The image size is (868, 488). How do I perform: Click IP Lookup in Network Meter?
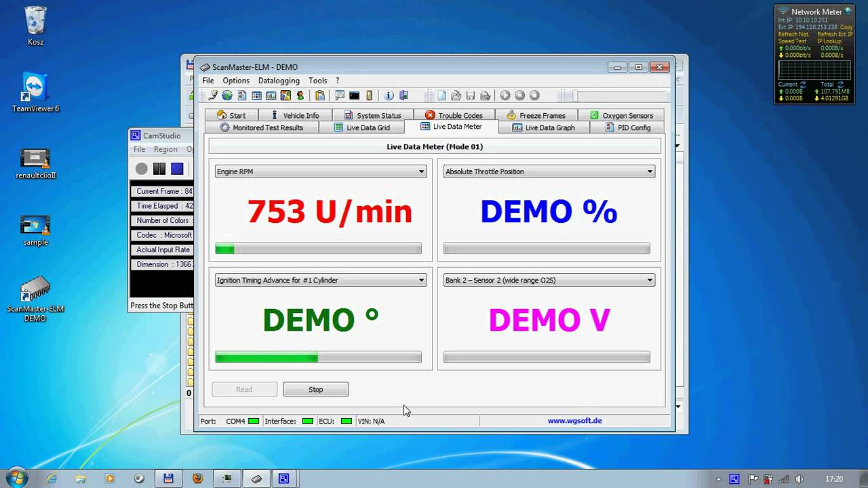coord(829,41)
